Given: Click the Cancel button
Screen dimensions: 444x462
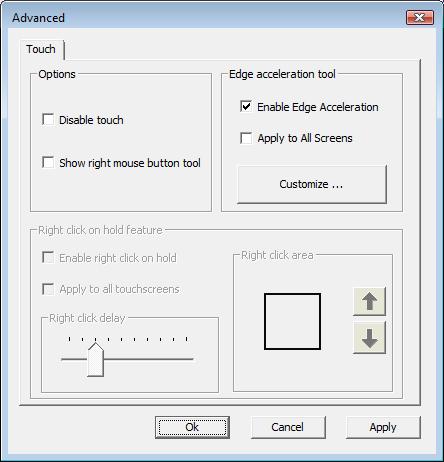Looking at the screenshot, I should coord(288,427).
